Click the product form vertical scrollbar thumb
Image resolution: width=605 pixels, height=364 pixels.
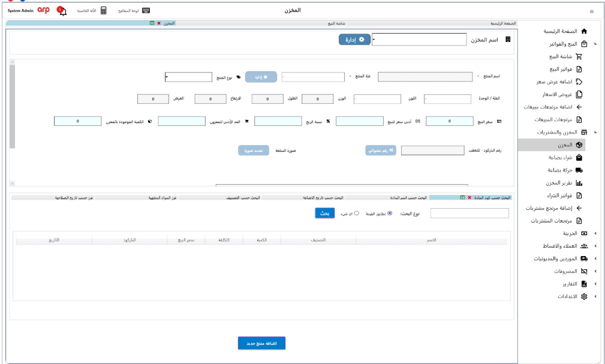[13, 107]
